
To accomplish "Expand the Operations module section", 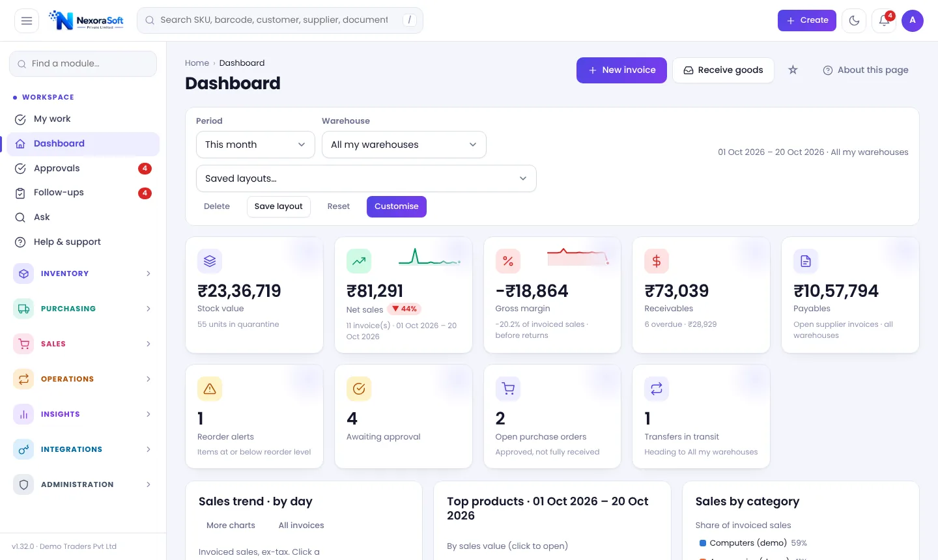I will pyautogui.click(x=83, y=379).
